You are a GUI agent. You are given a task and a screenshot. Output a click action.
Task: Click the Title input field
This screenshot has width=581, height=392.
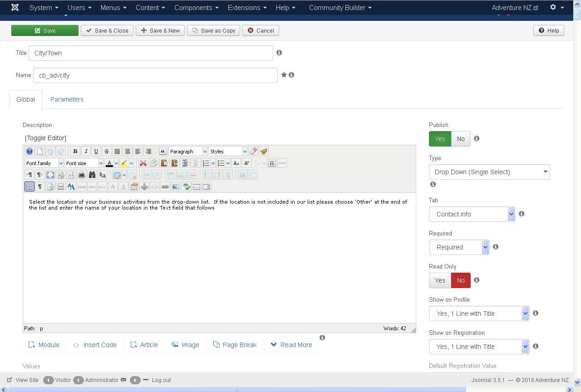(x=151, y=53)
